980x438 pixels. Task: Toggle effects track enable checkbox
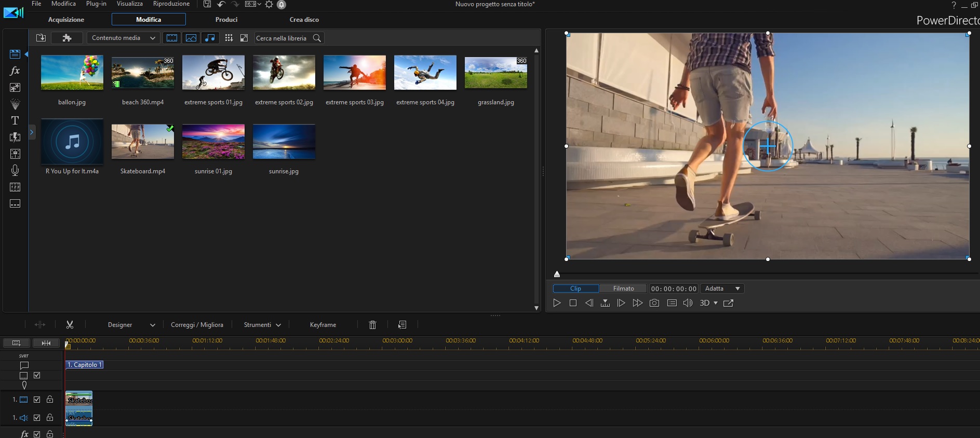pyautogui.click(x=37, y=434)
